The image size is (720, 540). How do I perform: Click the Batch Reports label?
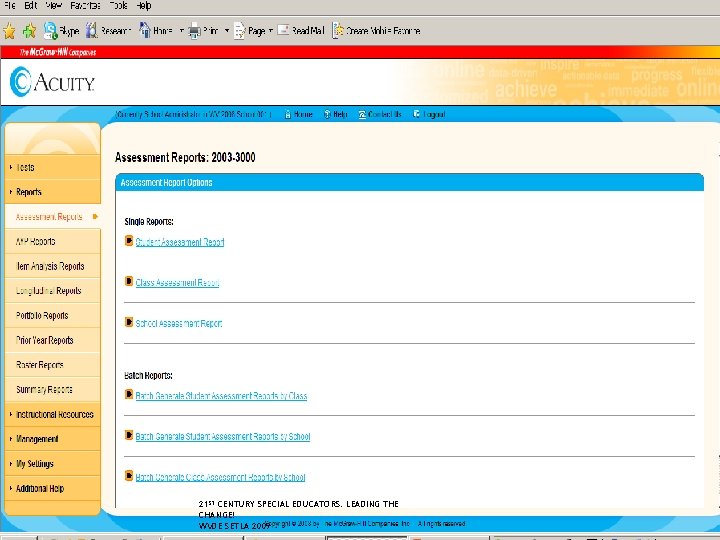[148, 376]
